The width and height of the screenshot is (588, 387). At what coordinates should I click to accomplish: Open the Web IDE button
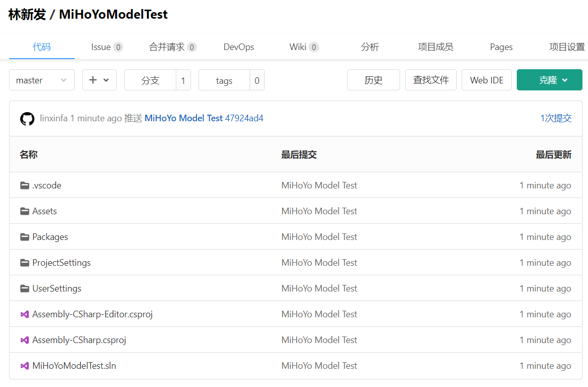(x=487, y=80)
